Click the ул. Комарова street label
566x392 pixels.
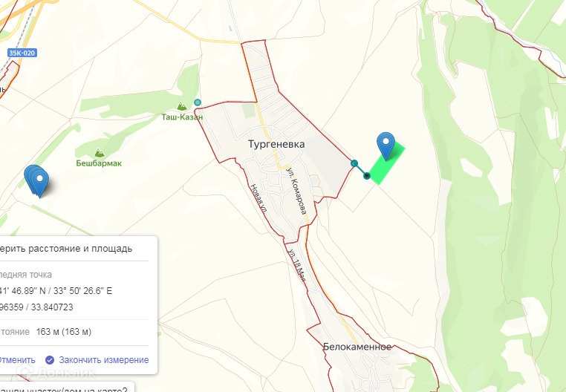[x=296, y=191]
